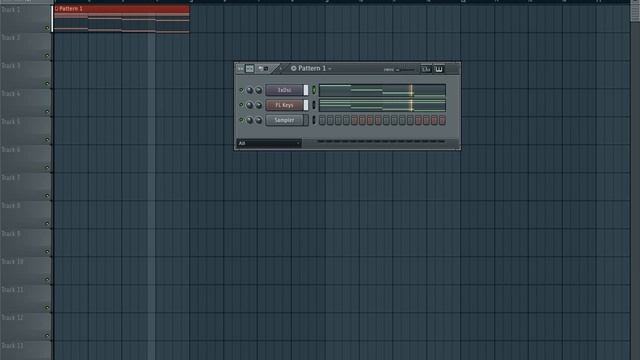Toggle the first Sampler step button
The image size is (640, 360).
322,120
